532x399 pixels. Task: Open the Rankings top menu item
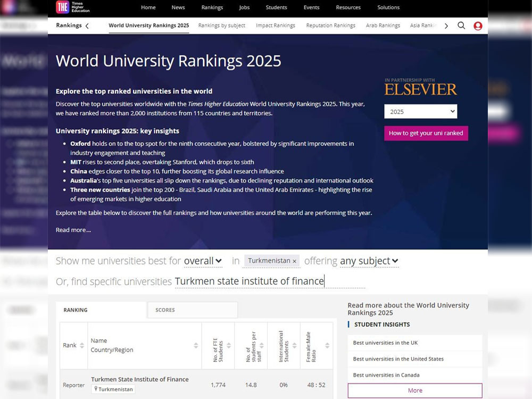click(x=212, y=7)
